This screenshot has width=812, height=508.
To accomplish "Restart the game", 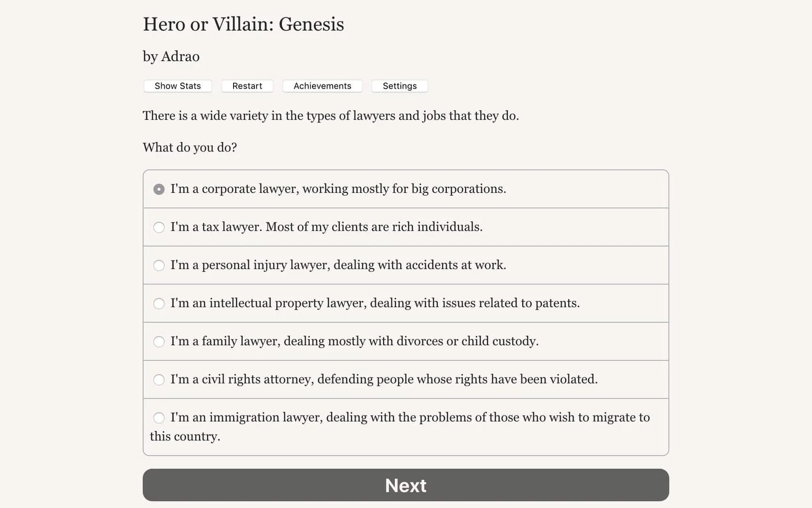I will (247, 86).
